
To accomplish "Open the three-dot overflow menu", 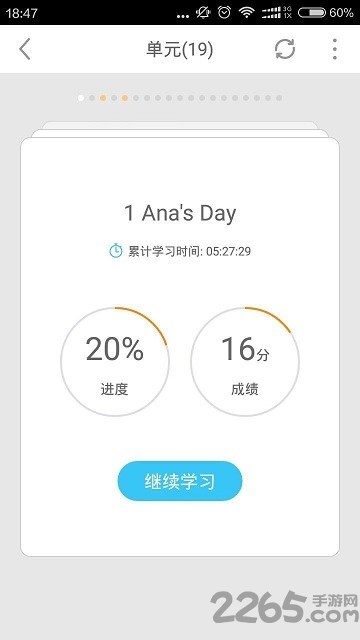I will click(x=335, y=49).
